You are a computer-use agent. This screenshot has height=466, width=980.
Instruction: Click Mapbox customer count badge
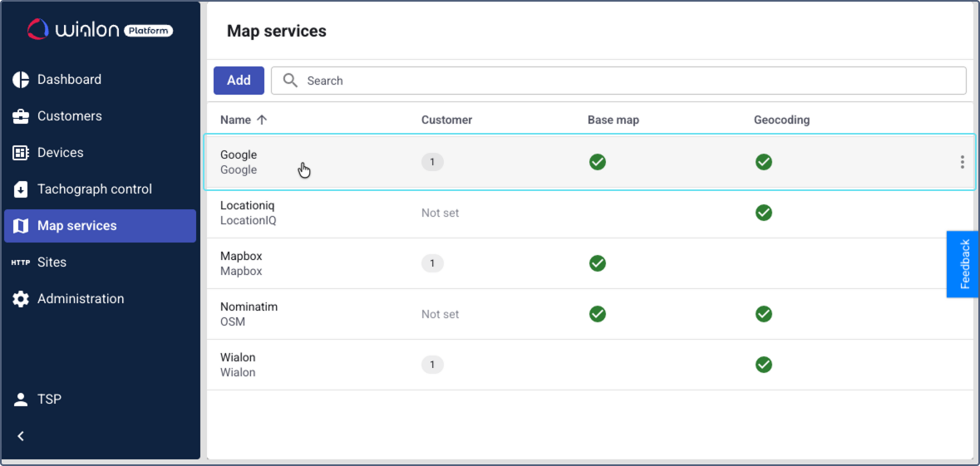pyautogui.click(x=432, y=263)
